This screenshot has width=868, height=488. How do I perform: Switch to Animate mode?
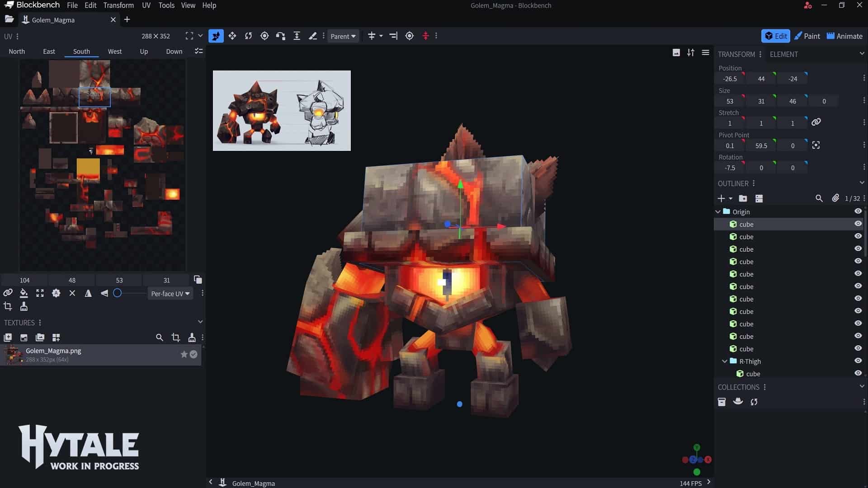tap(844, 36)
